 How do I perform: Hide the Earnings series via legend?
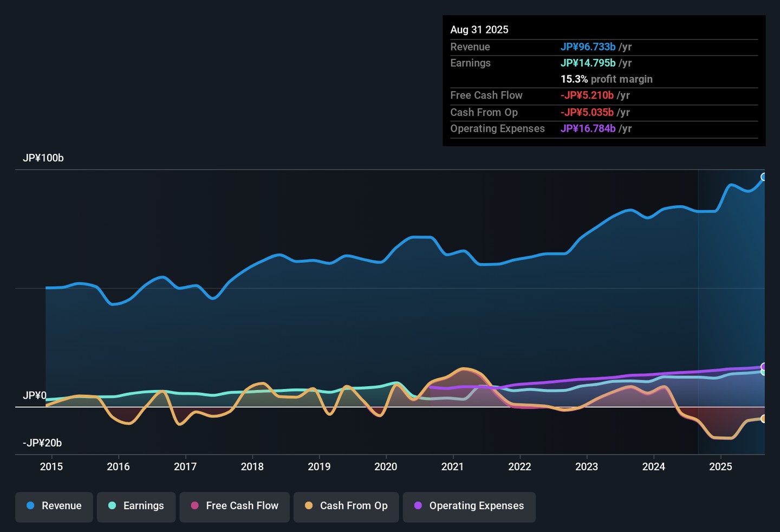pyautogui.click(x=136, y=507)
